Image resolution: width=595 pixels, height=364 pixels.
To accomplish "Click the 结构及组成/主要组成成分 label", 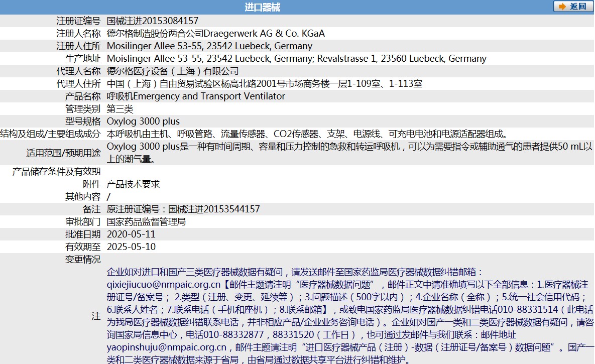I will pos(51,134).
